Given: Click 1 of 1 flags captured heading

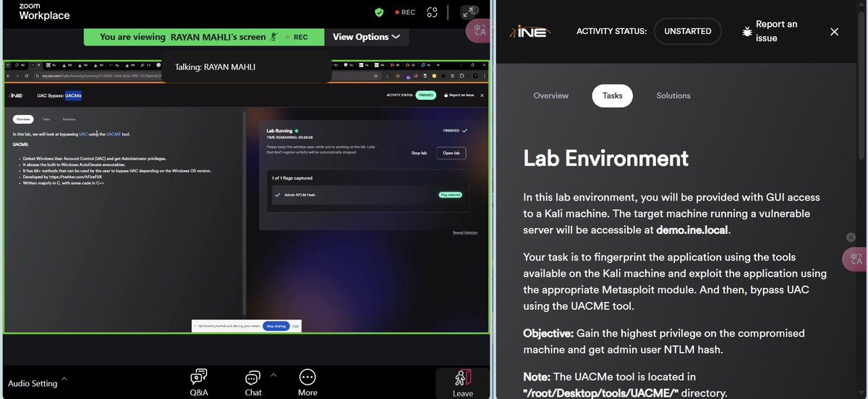Looking at the screenshot, I should click(x=292, y=177).
